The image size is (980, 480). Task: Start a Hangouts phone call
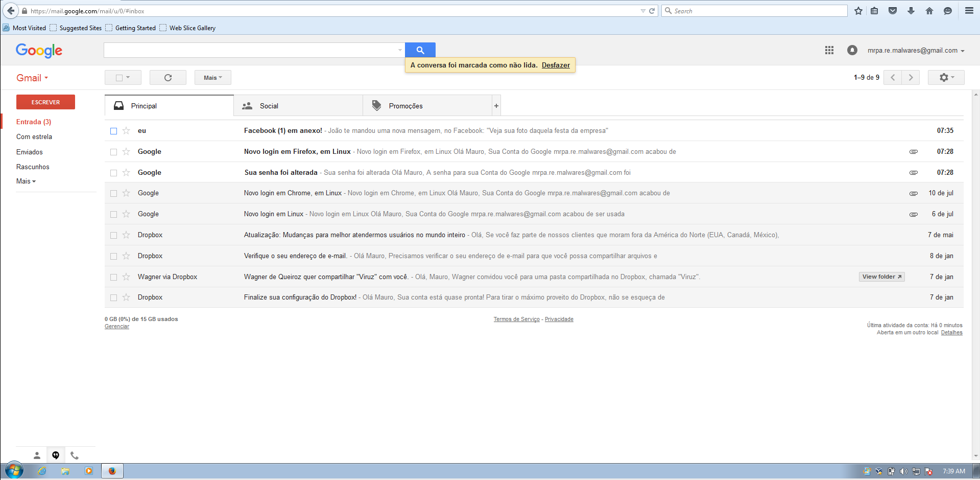pyautogui.click(x=75, y=454)
